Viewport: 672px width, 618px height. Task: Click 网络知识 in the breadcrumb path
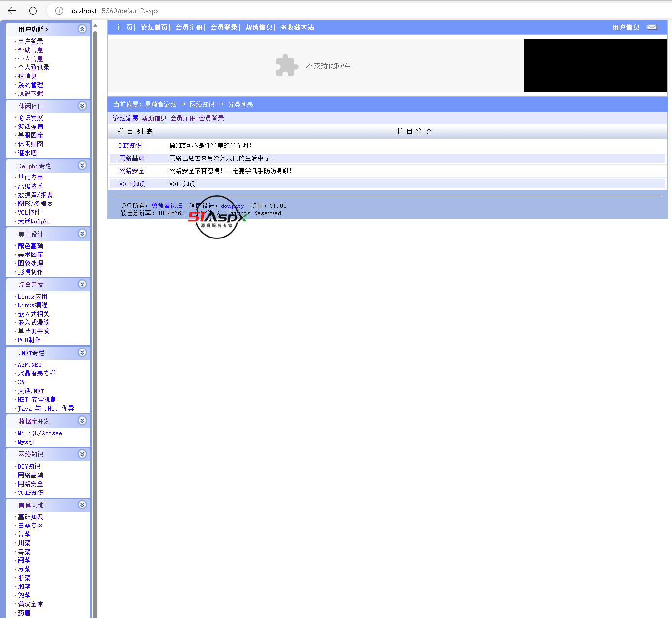(202, 104)
